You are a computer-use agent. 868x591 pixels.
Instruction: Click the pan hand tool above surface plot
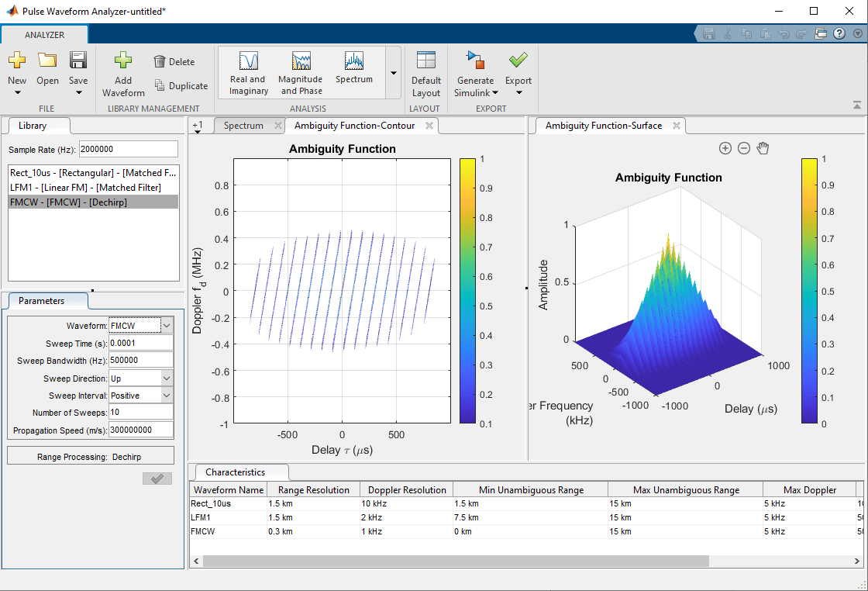(x=763, y=148)
